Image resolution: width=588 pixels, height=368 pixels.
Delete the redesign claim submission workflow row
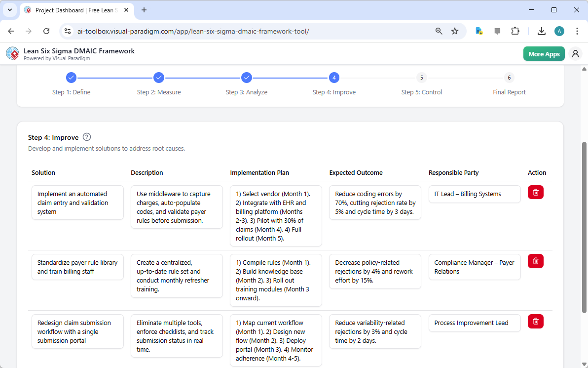535,321
